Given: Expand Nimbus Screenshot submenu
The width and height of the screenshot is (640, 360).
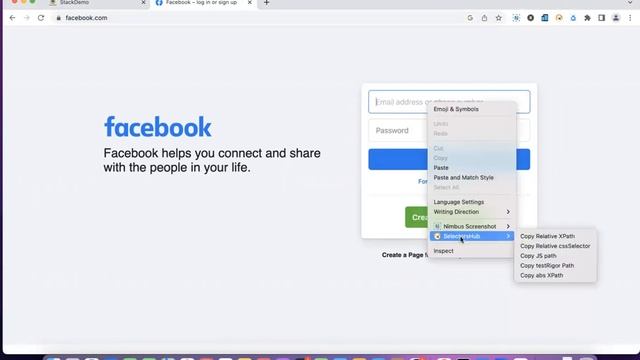Looking at the screenshot, I should 471,226.
